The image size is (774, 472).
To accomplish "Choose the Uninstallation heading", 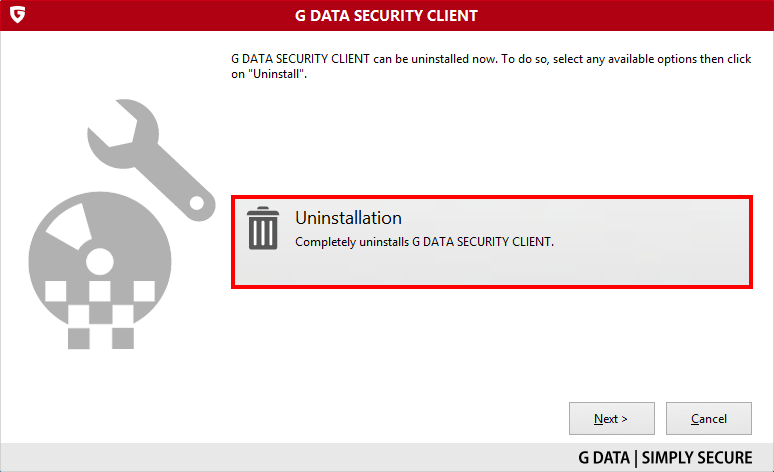I will (348, 218).
